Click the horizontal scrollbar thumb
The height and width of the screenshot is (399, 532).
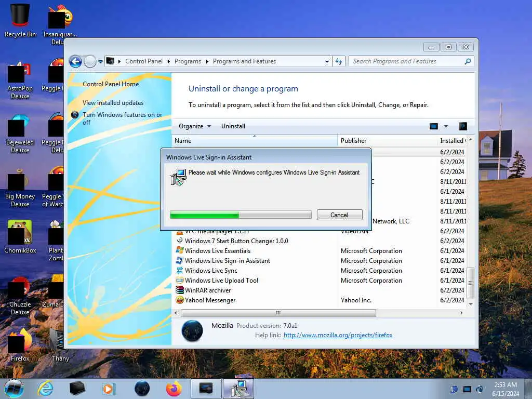pyautogui.click(x=278, y=313)
